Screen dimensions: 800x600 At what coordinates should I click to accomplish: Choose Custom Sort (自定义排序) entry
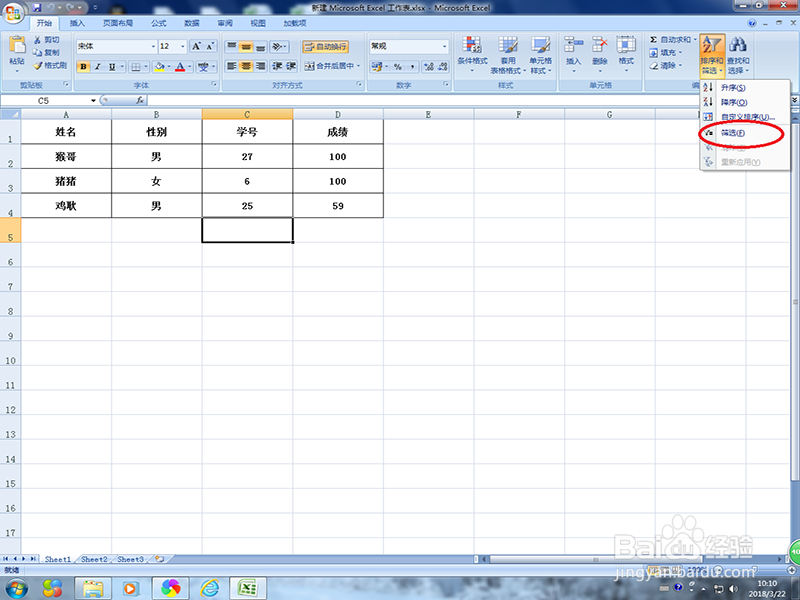[745, 117]
